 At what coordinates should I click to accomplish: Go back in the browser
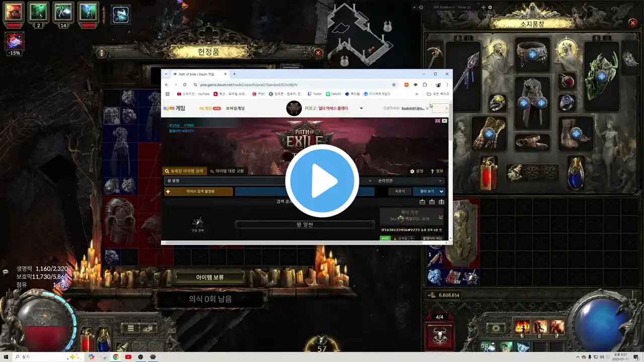166,84
